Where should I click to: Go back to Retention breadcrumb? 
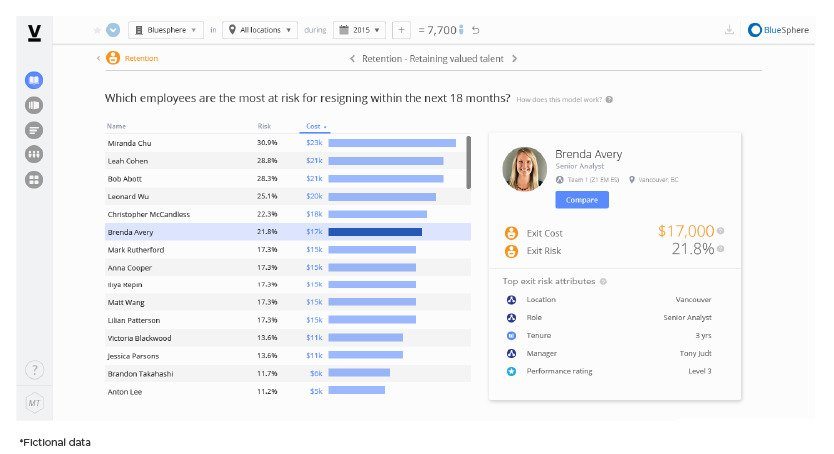(x=140, y=59)
